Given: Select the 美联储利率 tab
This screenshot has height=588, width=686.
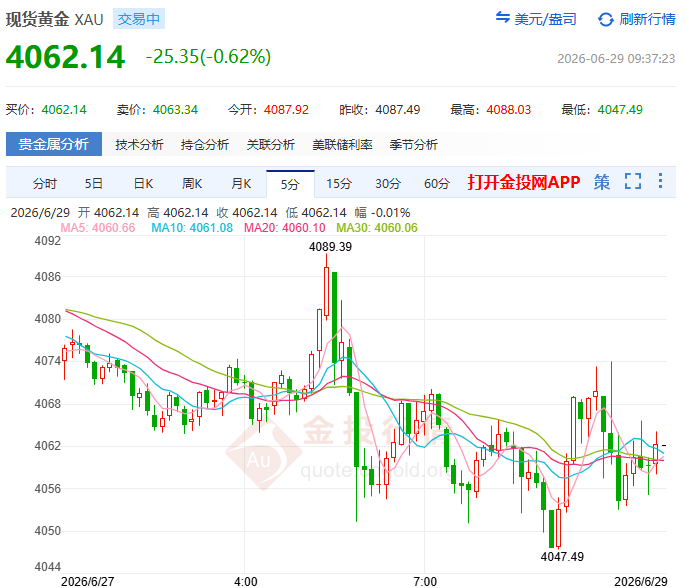Looking at the screenshot, I should [342, 144].
